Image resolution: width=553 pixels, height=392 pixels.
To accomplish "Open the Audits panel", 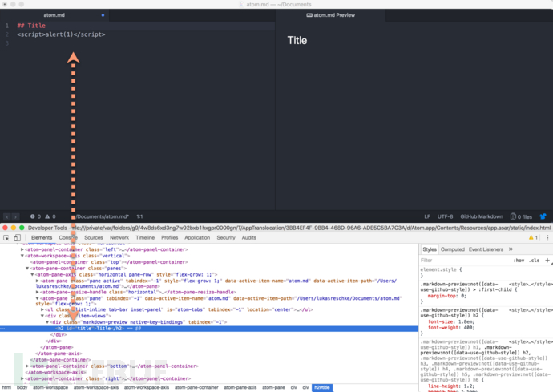I will [x=249, y=238].
